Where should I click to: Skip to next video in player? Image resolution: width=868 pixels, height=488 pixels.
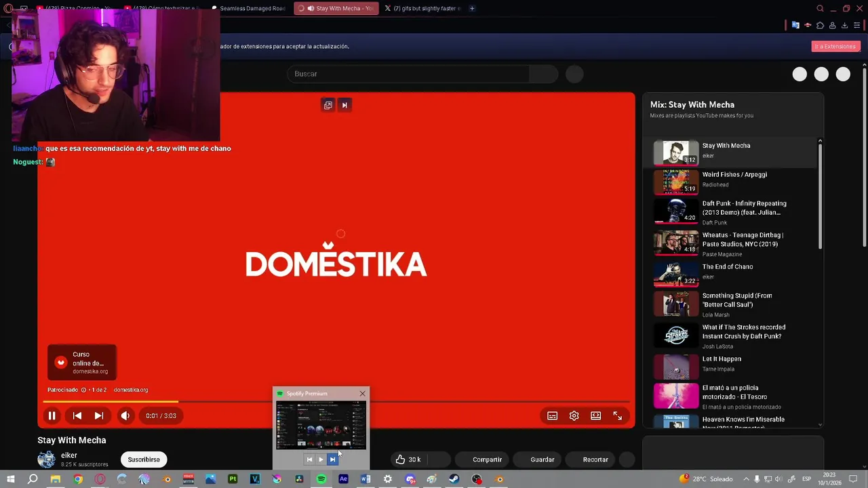99,415
